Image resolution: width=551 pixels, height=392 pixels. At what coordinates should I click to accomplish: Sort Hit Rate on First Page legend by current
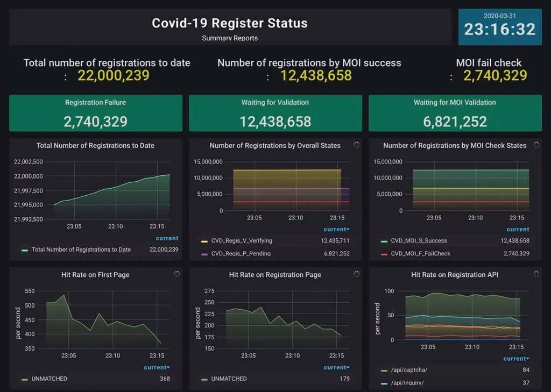coord(157,368)
